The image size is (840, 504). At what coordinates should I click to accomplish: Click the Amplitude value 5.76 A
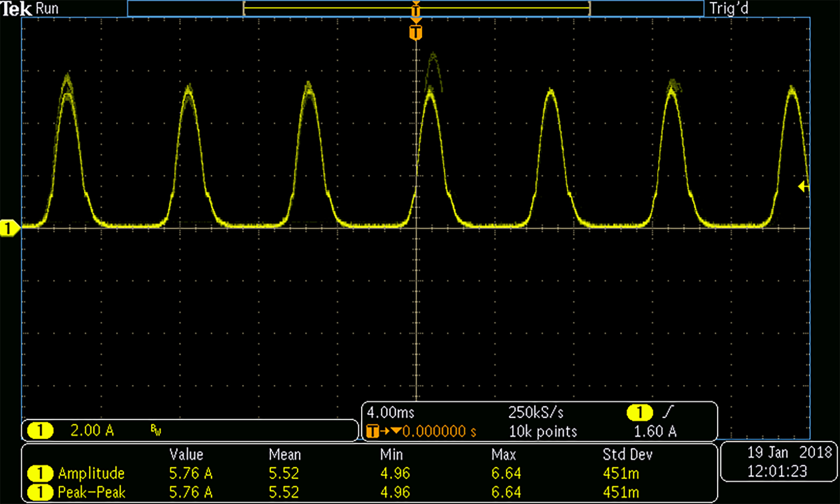click(x=191, y=473)
